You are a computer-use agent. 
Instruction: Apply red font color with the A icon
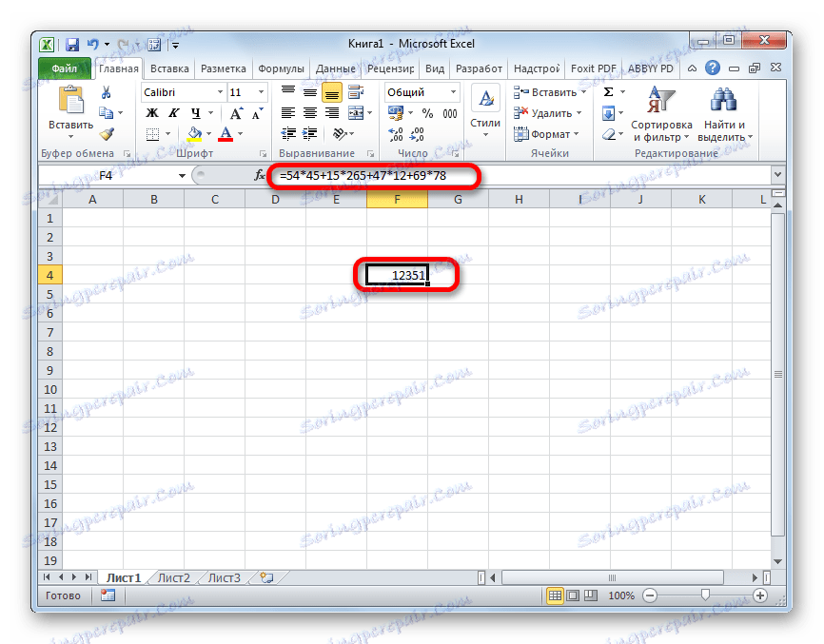pyautogui.click(x=226, y=134)
